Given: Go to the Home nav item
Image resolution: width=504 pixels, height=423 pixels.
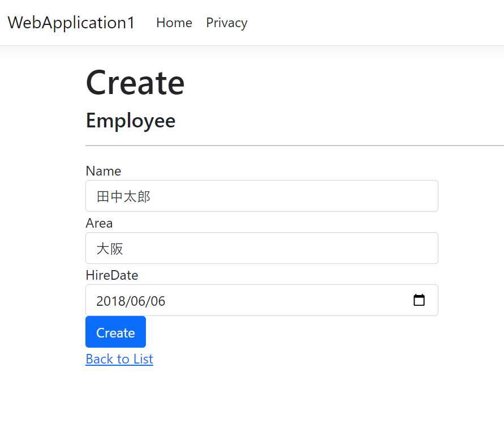Looking at the screenshot, I should click(174, 23).
